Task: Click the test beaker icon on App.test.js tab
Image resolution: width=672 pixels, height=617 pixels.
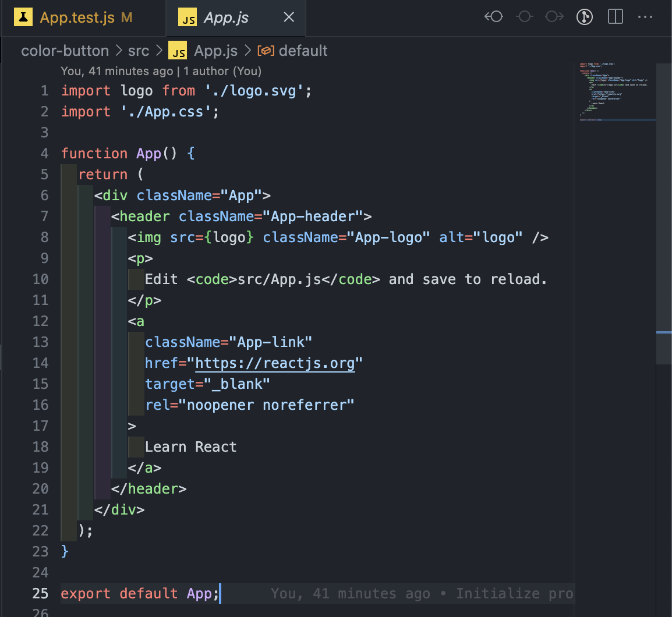Action: click(23, 17)
